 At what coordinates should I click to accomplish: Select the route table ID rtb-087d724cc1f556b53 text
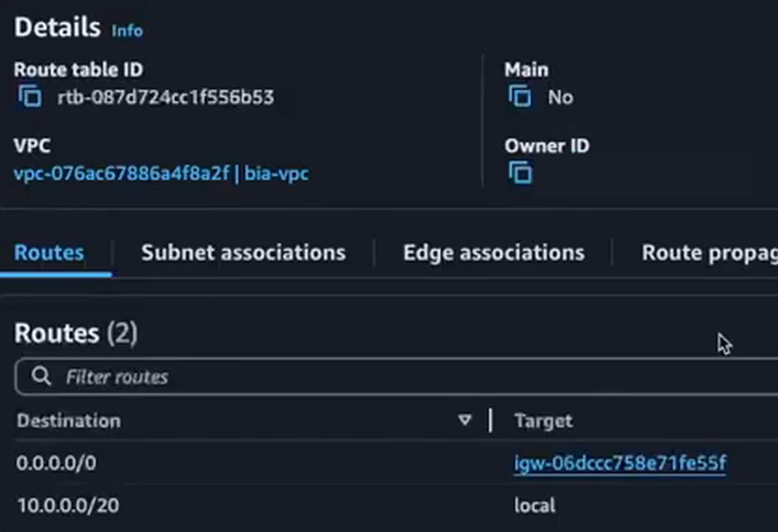pyautogui.click(x=165, y=98)
